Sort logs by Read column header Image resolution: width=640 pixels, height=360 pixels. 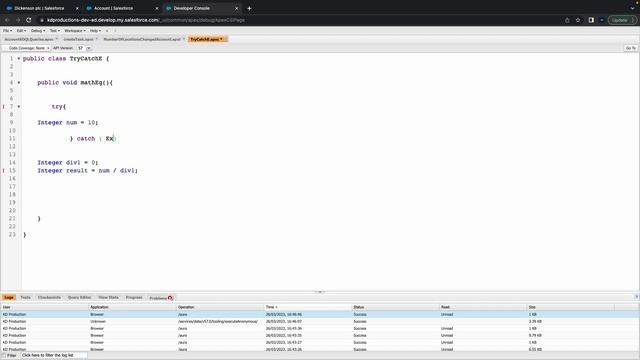pos(483,307)
